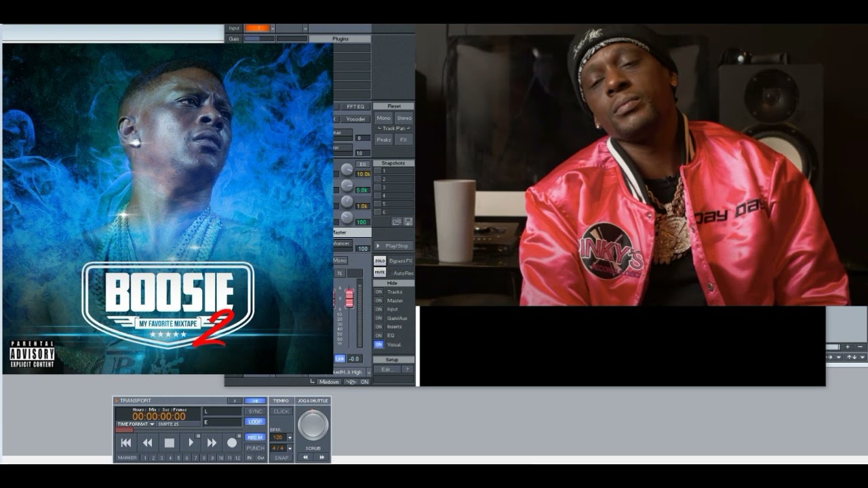
Task: Click the Peaks button
Action: (x=384, y=140)
